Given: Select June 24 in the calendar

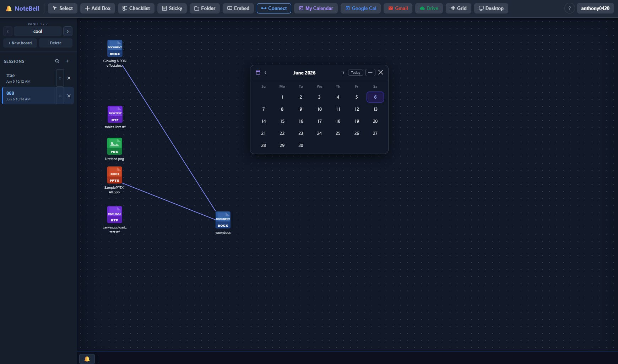Looking at the screenshot, I should pyautogui.click(x=319, y=133).
